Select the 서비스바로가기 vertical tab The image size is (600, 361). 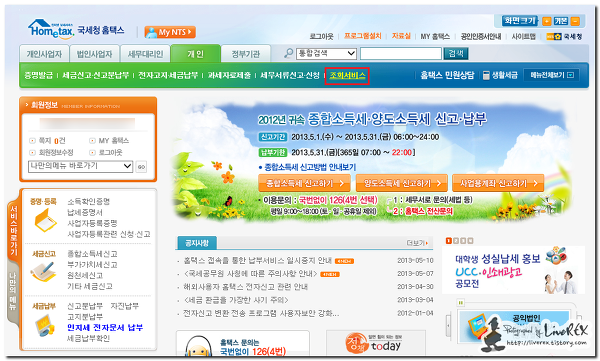pyautogui.click(x=14, y=230)
